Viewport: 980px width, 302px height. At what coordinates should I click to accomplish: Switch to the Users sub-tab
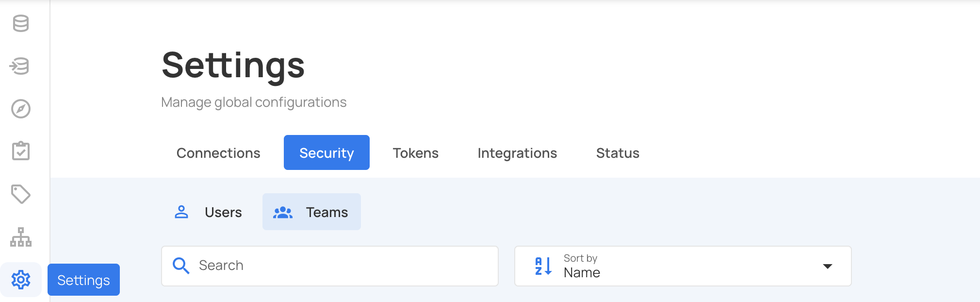tap(209, 212)
